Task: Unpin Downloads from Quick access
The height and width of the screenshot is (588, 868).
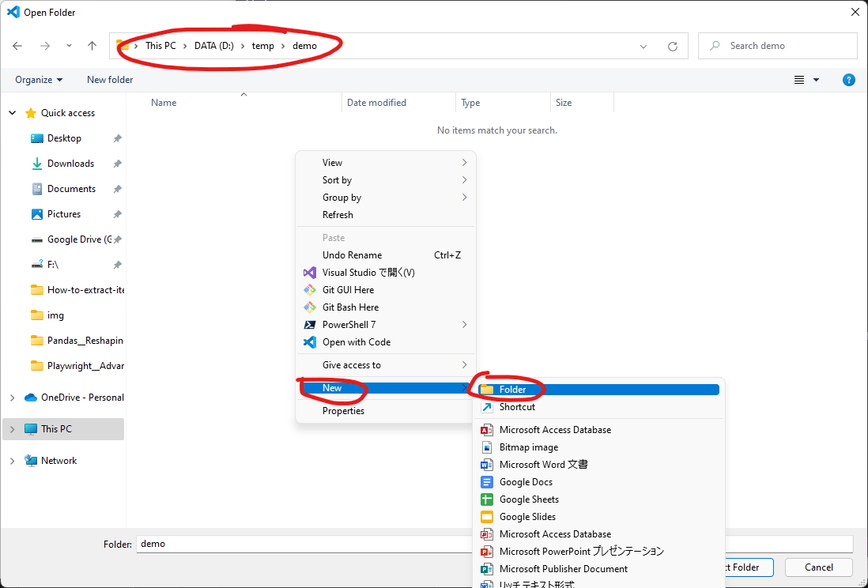Action: click(x=117, y=163)
